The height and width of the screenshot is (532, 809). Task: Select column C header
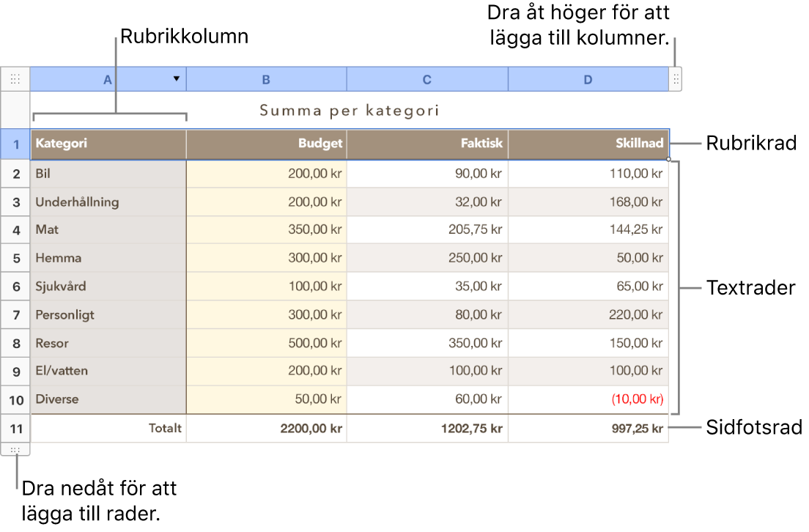426,79
